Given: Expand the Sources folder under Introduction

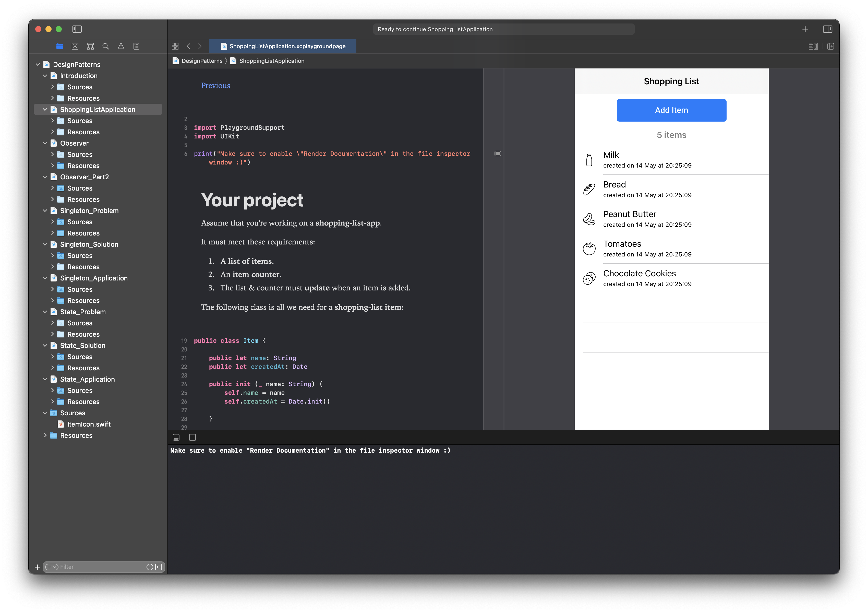Looking at the screenshot, I should pyautogui.click(x=52, y=87).
